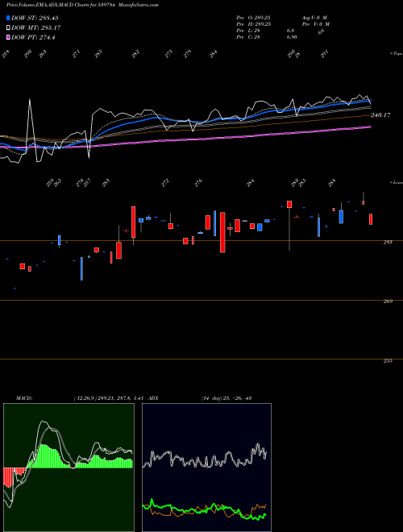Click the MACD: indicator label

pyautogui.click(x=23, y=397)
